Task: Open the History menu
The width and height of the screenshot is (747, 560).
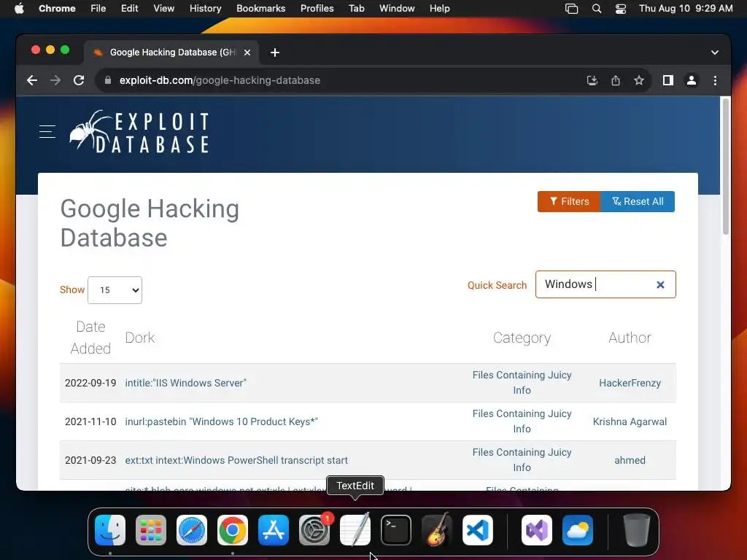Action: [x=205, y=9]
